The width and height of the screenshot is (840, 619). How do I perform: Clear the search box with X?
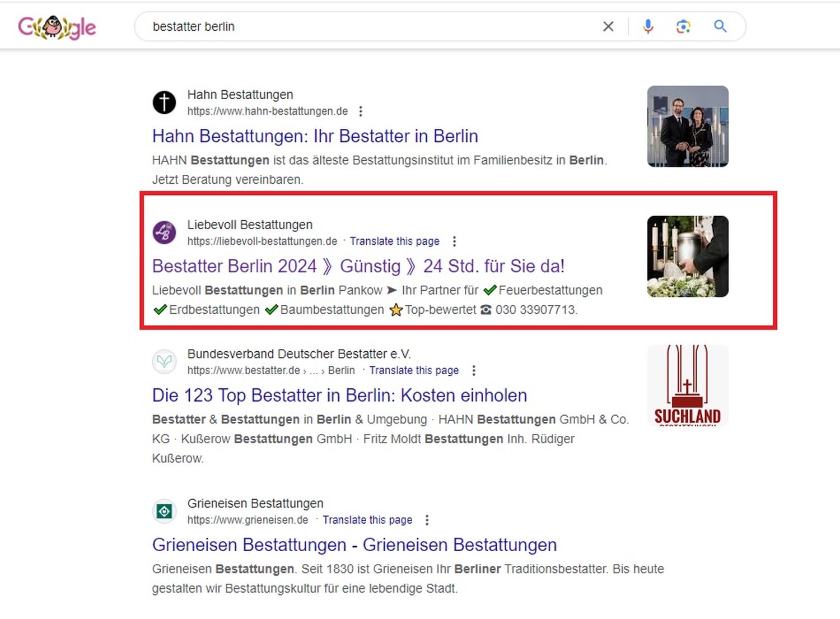[x=608, y=26]
